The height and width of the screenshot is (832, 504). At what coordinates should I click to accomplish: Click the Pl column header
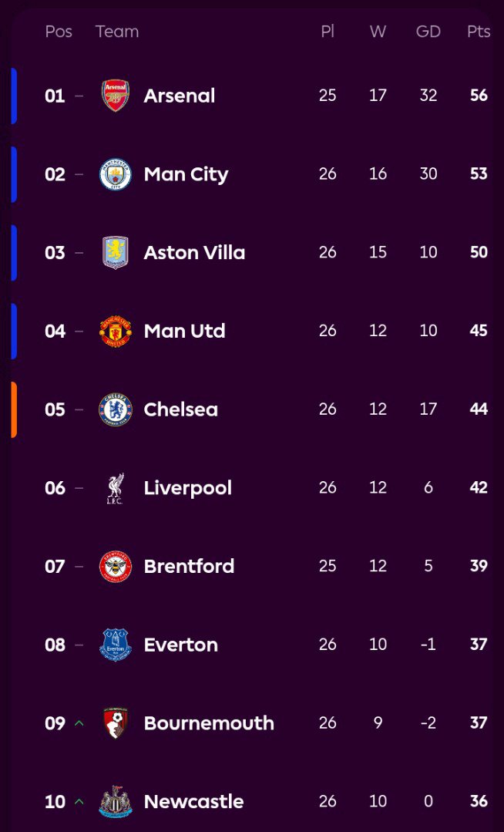click(328, 32)
